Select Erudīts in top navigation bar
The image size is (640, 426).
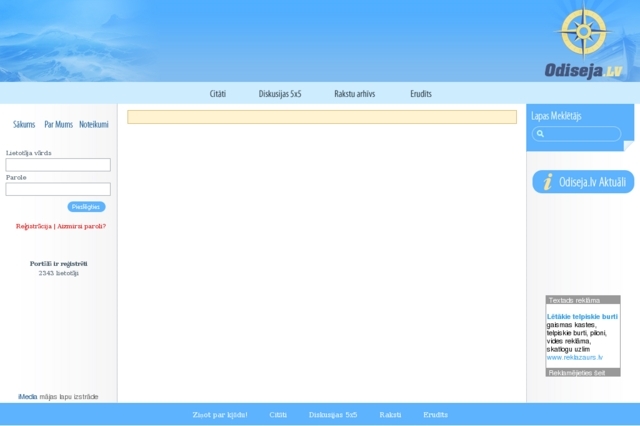click(x=421, y=94)
